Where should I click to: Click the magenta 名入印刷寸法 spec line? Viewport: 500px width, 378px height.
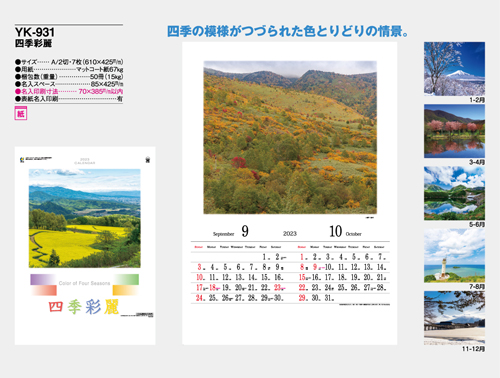(x=69, y=91)
